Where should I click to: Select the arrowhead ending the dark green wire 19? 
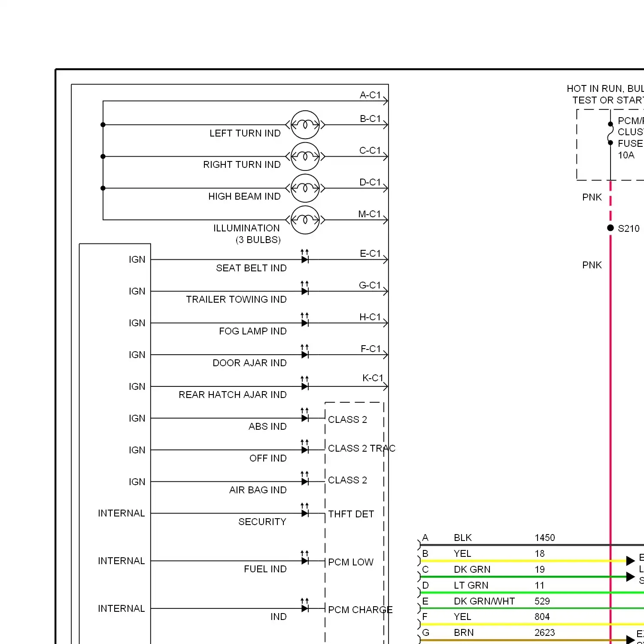[x=630, y=577]
